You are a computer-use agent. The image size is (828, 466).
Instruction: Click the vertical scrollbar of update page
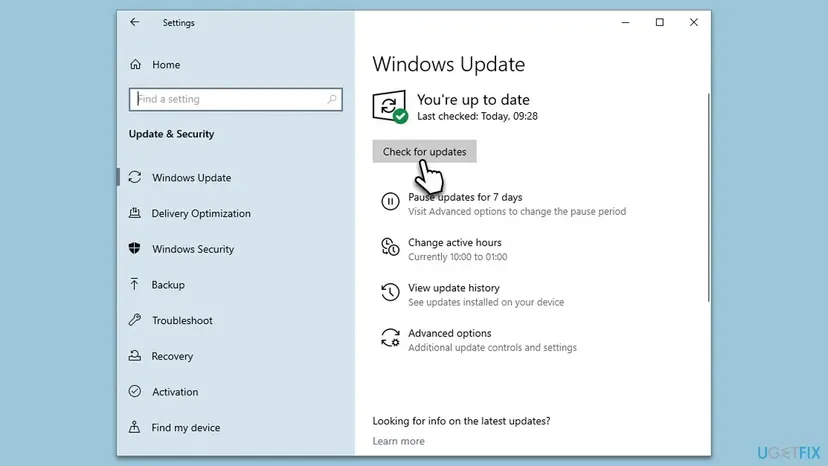[708, 198]
